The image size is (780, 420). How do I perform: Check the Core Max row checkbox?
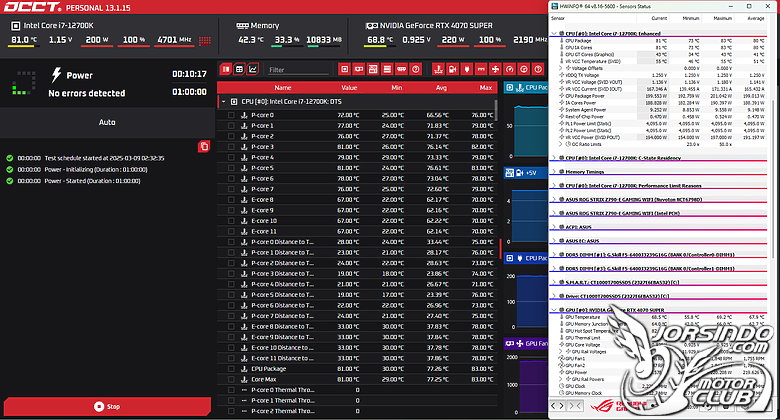231,379
